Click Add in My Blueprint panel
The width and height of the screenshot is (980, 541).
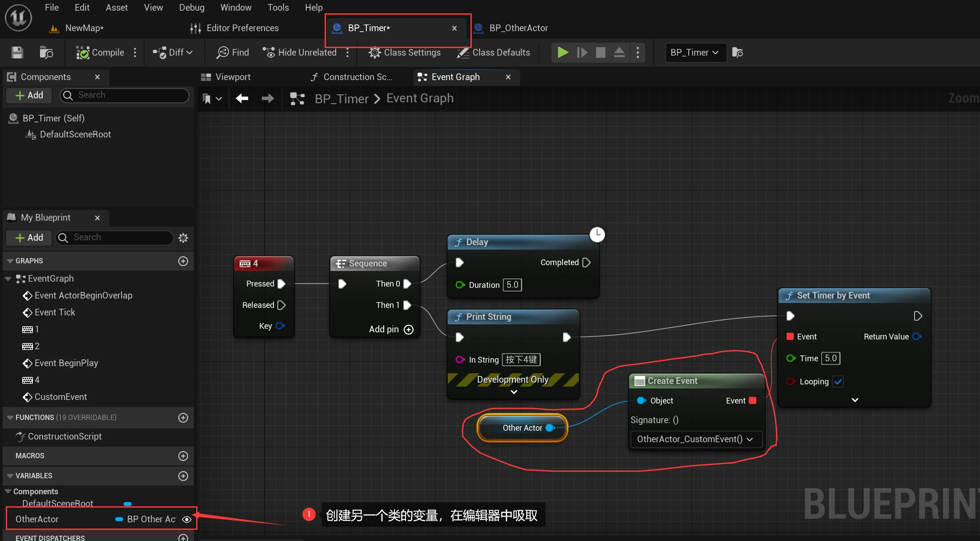point(28,238)
